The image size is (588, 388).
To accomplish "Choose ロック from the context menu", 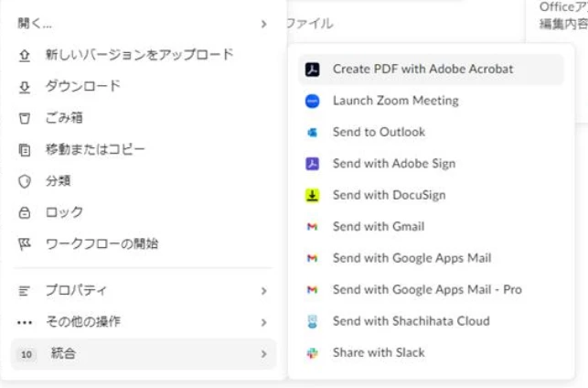I will (144, 213).
